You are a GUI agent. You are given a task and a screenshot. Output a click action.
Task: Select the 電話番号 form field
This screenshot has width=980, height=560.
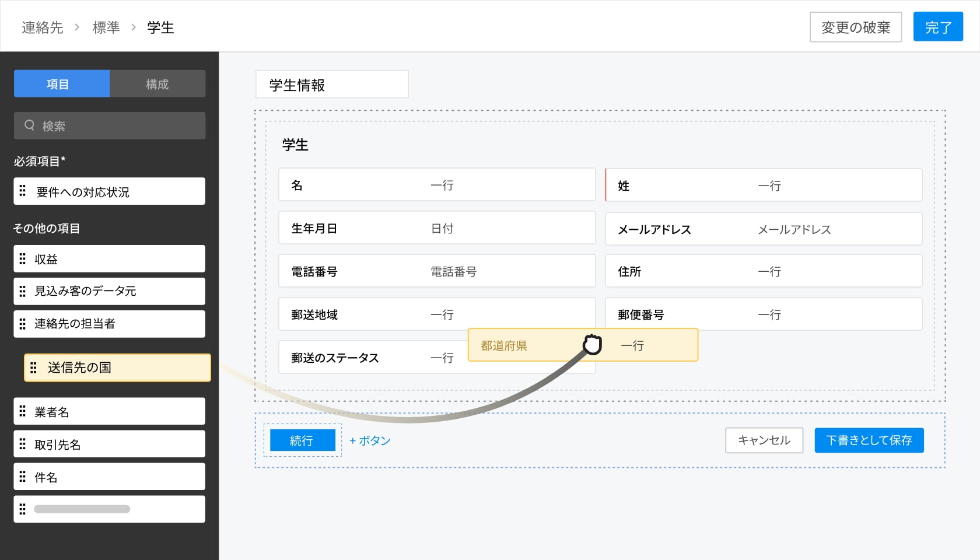point(437,271)
